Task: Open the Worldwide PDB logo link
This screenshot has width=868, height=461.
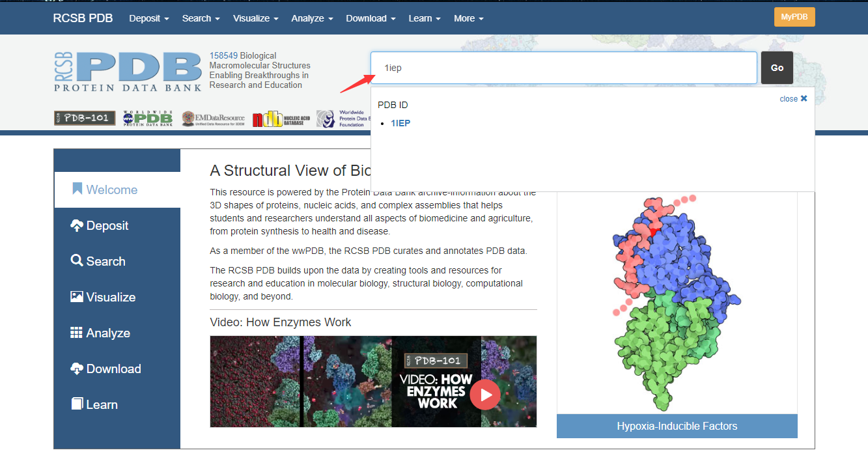Action: 148,118
